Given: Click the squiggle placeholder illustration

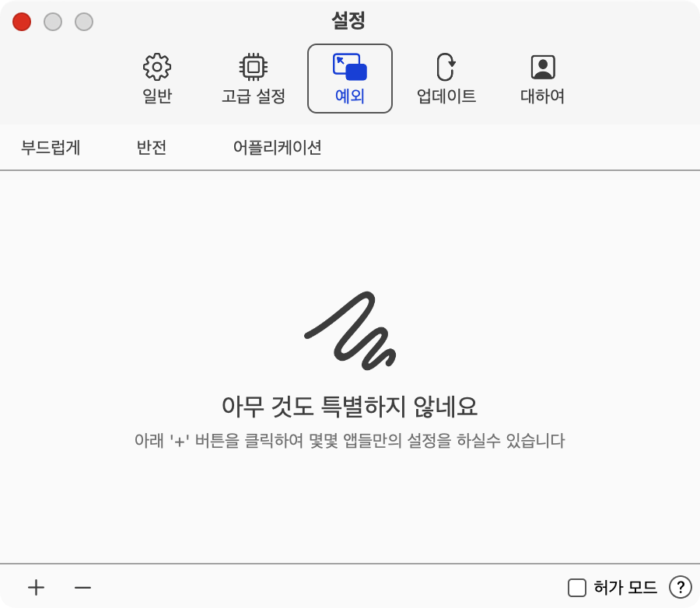Looking at the screenshot, I should (350, 330).
